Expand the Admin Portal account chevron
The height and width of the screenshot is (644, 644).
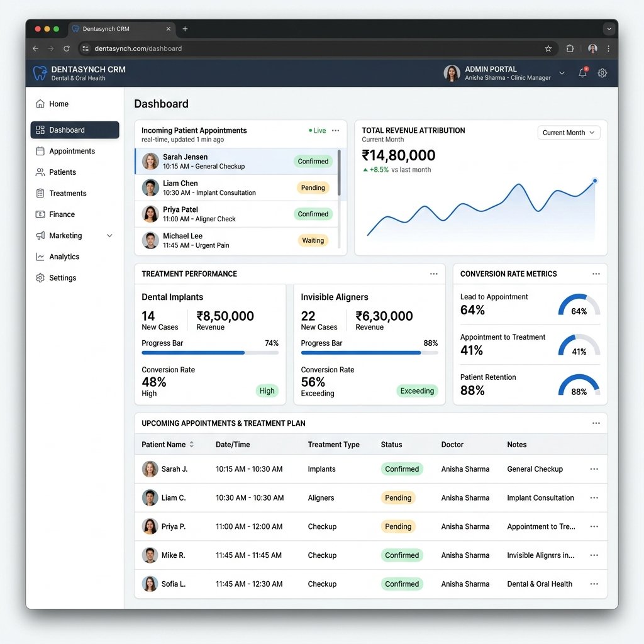[562, 73]
